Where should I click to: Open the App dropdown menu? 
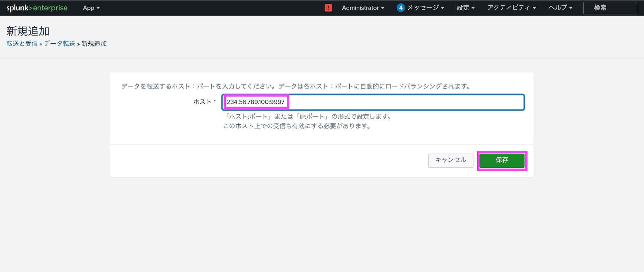(x=91, y=8)
